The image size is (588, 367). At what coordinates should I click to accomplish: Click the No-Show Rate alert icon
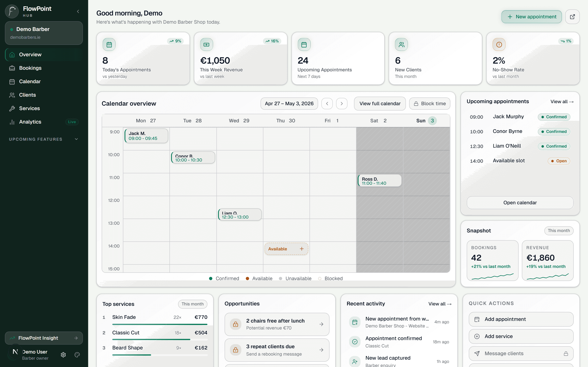click(x=499, y=45)
